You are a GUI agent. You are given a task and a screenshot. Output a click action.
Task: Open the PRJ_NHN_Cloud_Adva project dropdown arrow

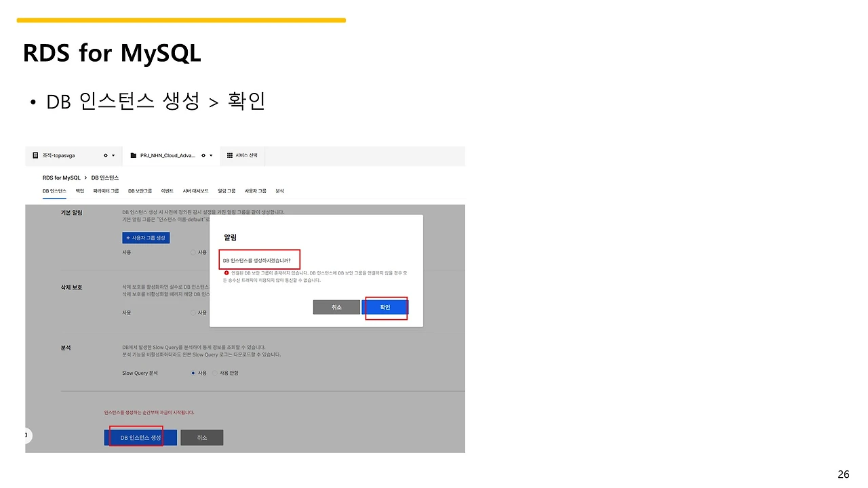pos(210,155)
